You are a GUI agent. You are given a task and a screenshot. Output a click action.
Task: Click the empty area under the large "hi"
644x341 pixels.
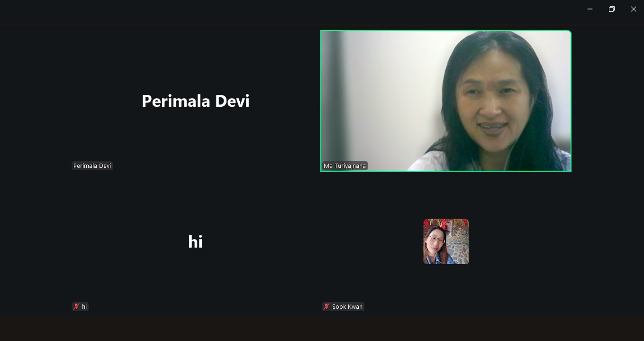tap(195, 280)
